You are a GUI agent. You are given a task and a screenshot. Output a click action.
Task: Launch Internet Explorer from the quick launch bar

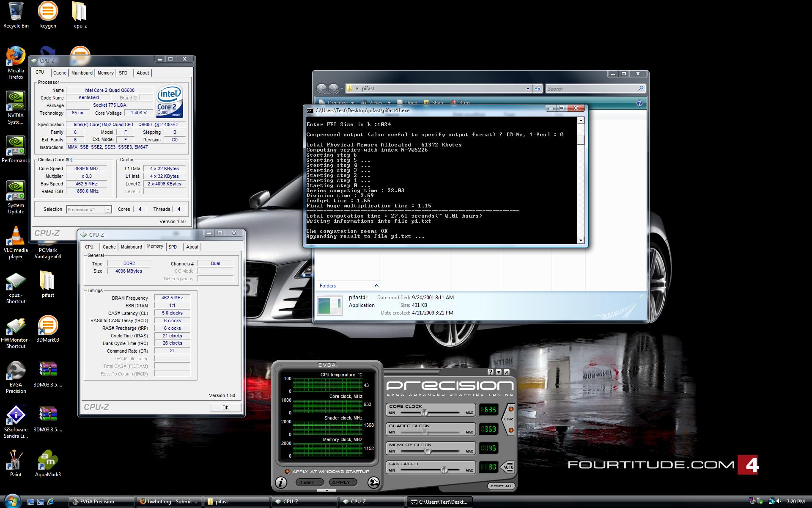pyautogui.click(x=50, y=502)
